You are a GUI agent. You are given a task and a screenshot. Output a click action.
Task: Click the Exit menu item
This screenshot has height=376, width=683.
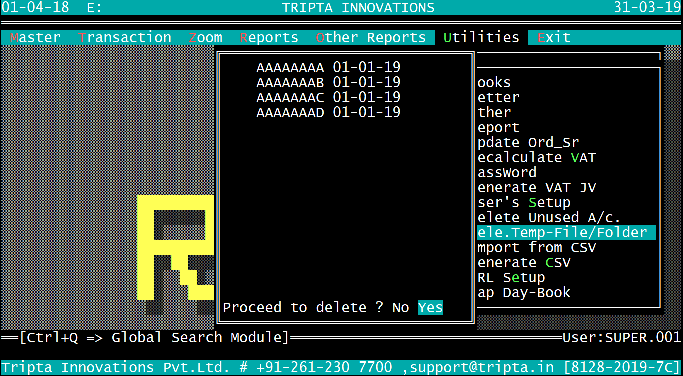click(554, 37)
